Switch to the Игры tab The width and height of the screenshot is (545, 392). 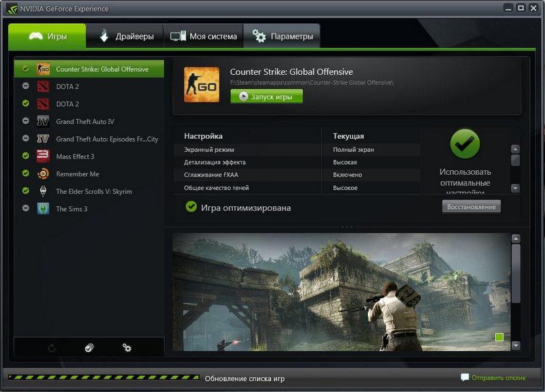pos(47,36)
